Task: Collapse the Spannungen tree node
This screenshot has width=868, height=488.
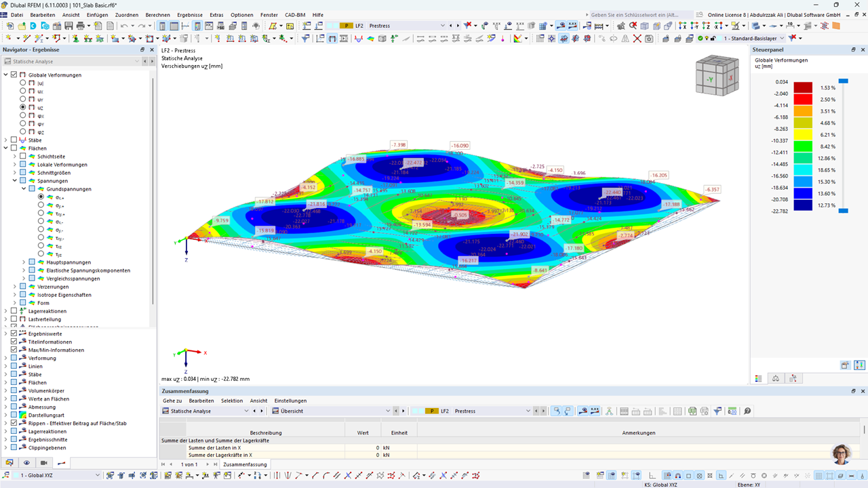Action: point(15,180)
